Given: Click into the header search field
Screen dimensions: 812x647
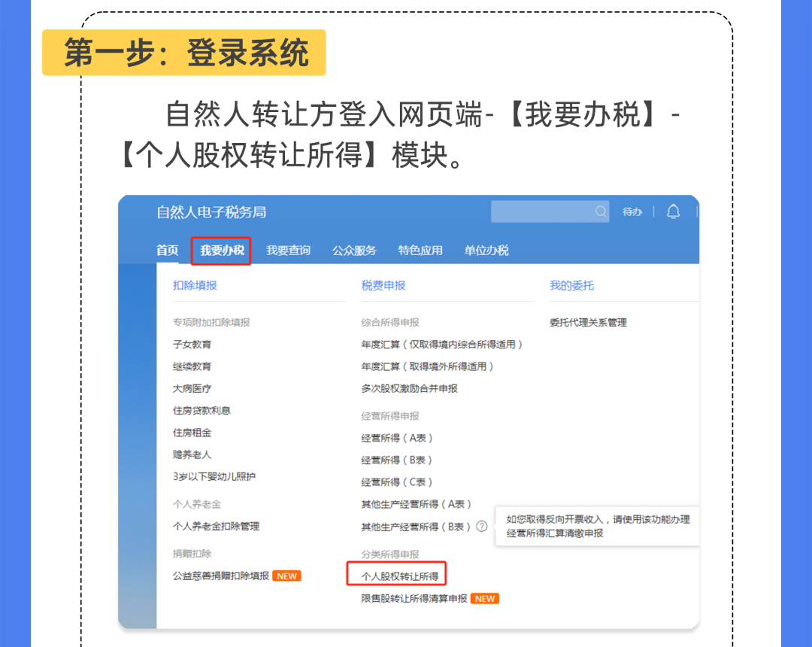Looking at the screenshot, I should [544, 211].
